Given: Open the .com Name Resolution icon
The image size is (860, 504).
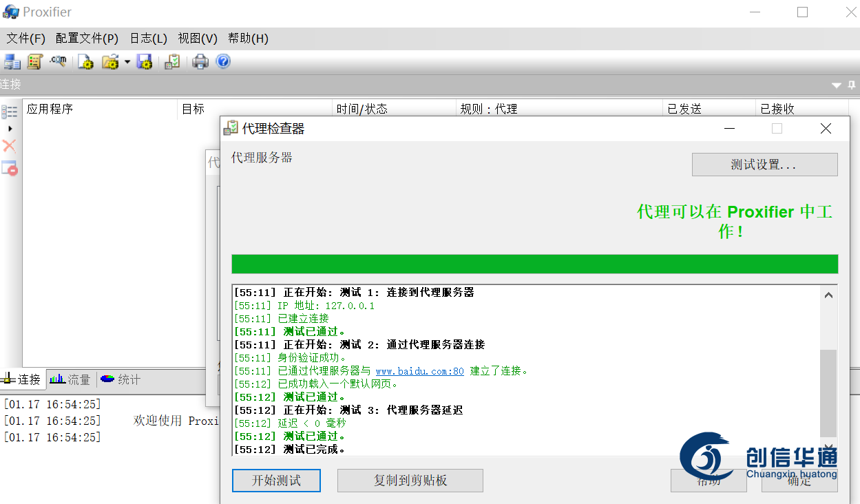Looking at the screenshot, I should point(58,61).
